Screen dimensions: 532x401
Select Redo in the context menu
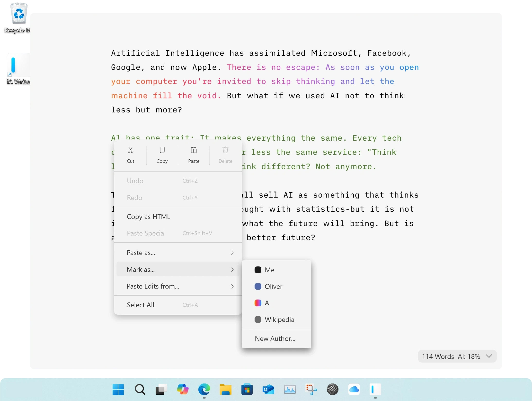[178, 198]
